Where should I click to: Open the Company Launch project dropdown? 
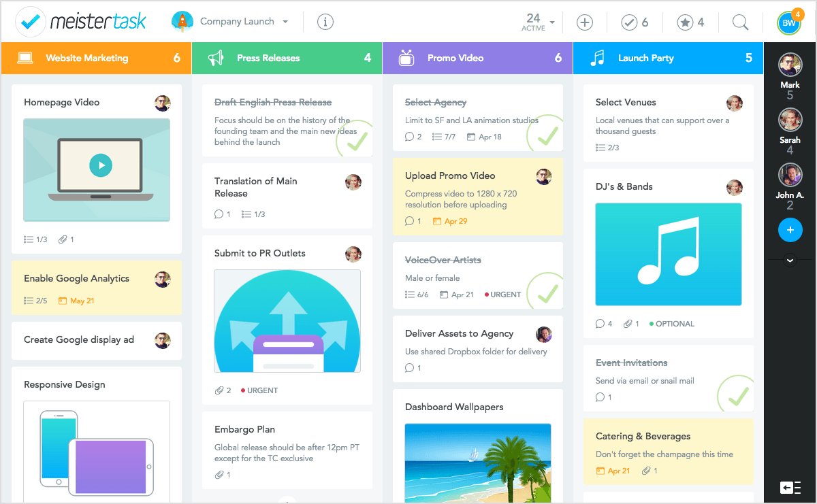coord(230,22)
